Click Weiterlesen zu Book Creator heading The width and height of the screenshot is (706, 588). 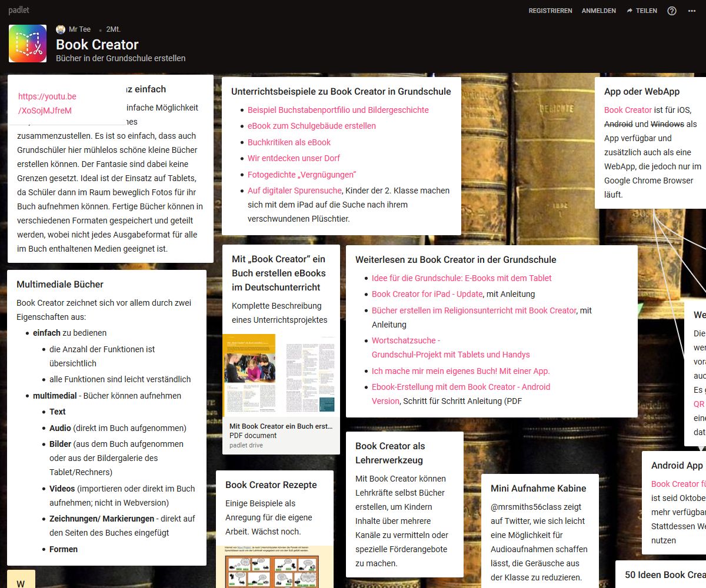click(x=456, y=260)
